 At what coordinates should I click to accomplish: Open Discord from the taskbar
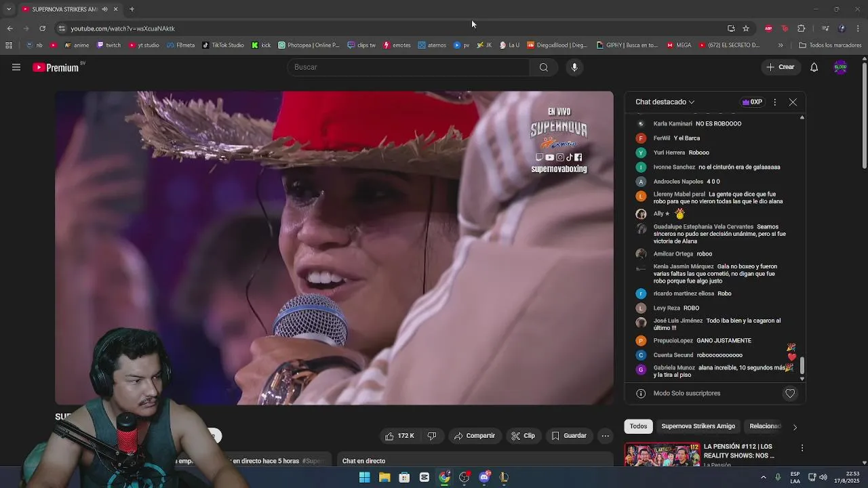(x=485, y=477)
